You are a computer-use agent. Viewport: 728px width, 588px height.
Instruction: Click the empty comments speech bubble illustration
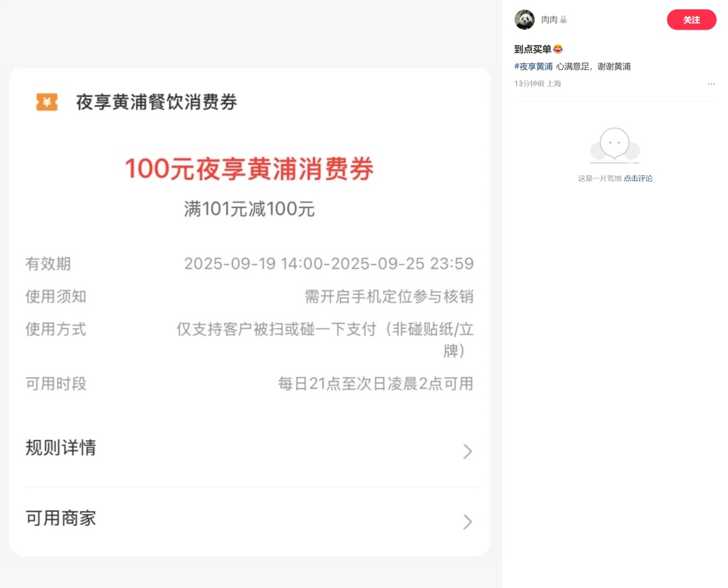[615, 145]
